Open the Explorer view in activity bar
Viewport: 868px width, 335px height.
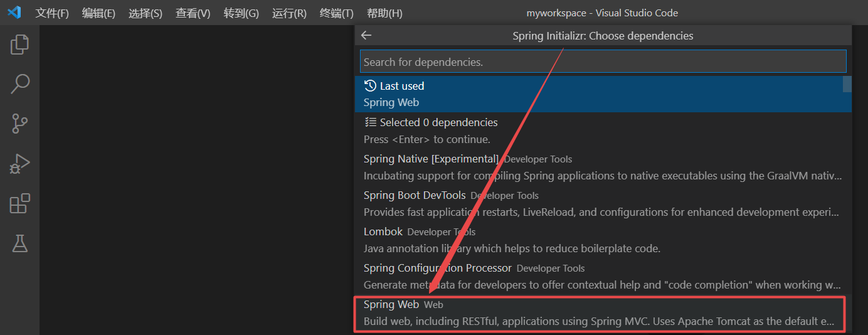(19, 44)
